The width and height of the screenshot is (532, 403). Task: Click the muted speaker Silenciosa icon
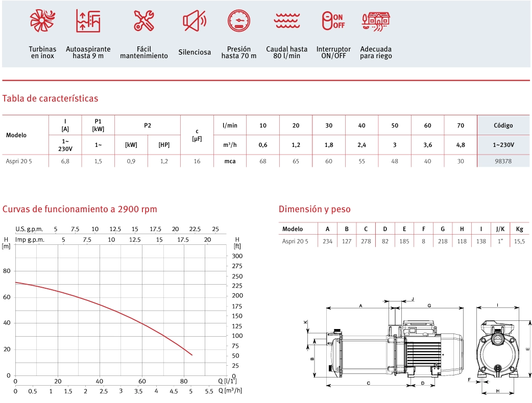click(195, 21)
